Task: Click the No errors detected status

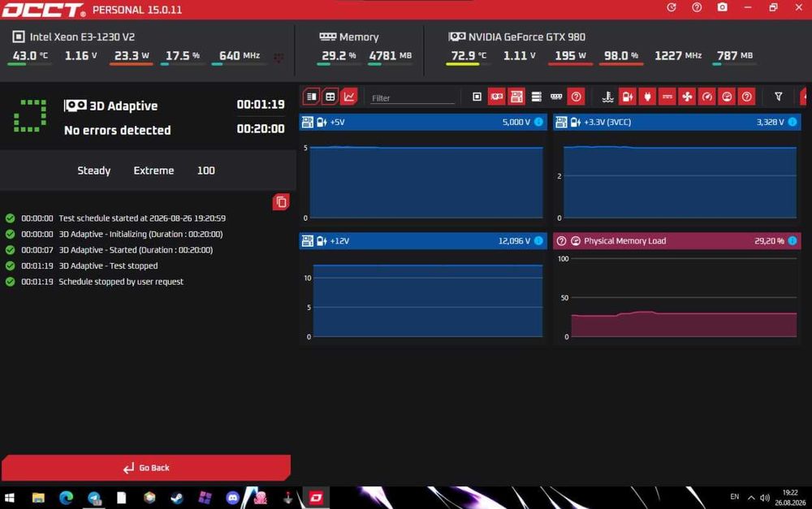Action: pos(117,130)
